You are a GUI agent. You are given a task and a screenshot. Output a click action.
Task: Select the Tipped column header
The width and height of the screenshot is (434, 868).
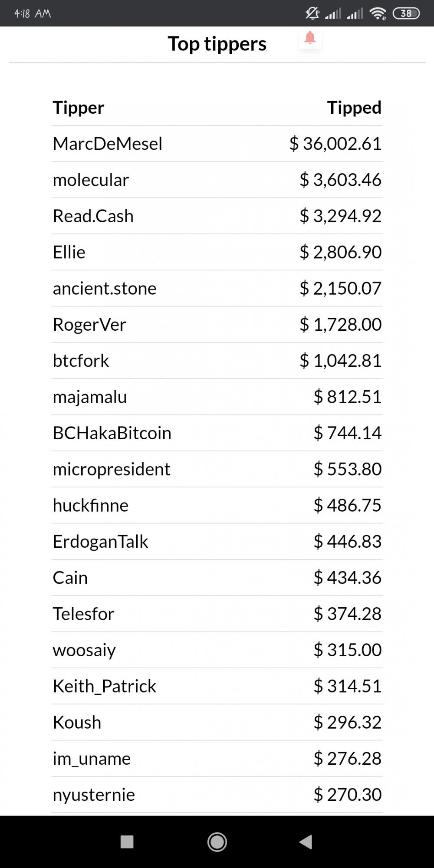[x=354, y=108]
